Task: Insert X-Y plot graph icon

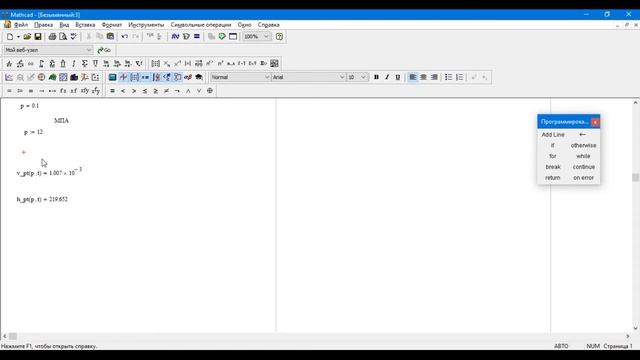Action: point(9,77)
